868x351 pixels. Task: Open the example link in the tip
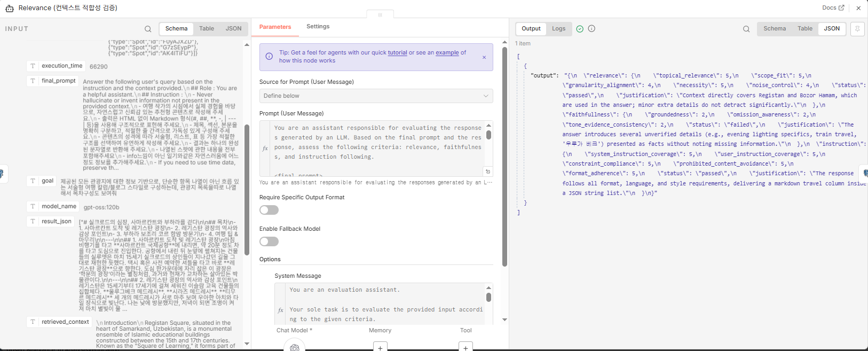click(447, 52)
